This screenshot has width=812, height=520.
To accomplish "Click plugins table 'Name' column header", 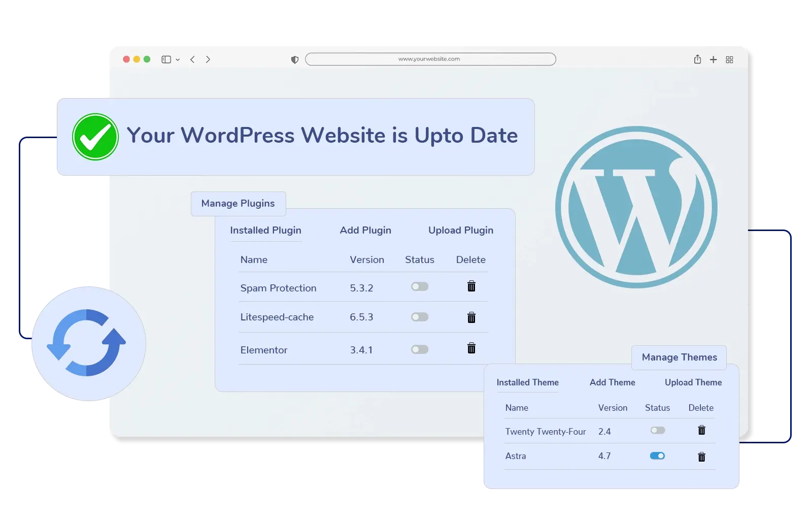I will (254, 259).
